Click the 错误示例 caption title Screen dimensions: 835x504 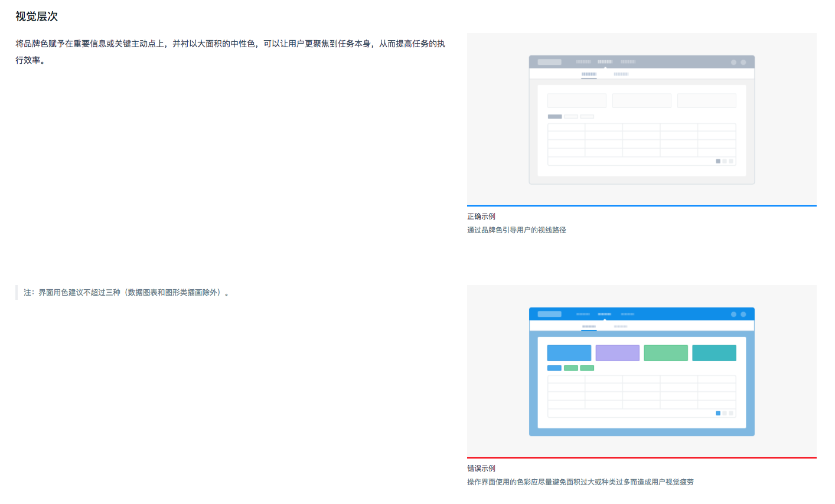click(x=481, y=469)
